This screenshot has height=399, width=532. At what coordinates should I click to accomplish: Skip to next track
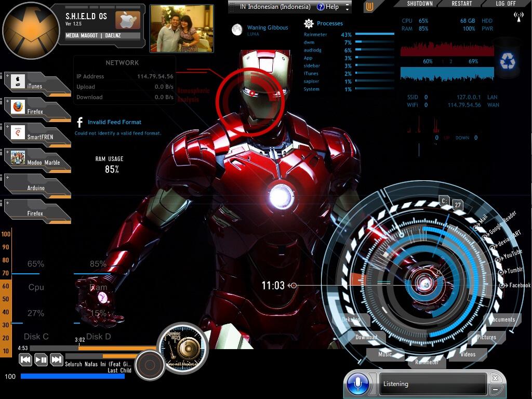(56, 360)
